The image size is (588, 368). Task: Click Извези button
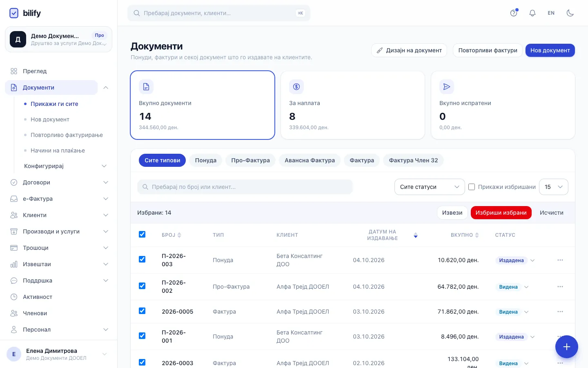(452, 213)
